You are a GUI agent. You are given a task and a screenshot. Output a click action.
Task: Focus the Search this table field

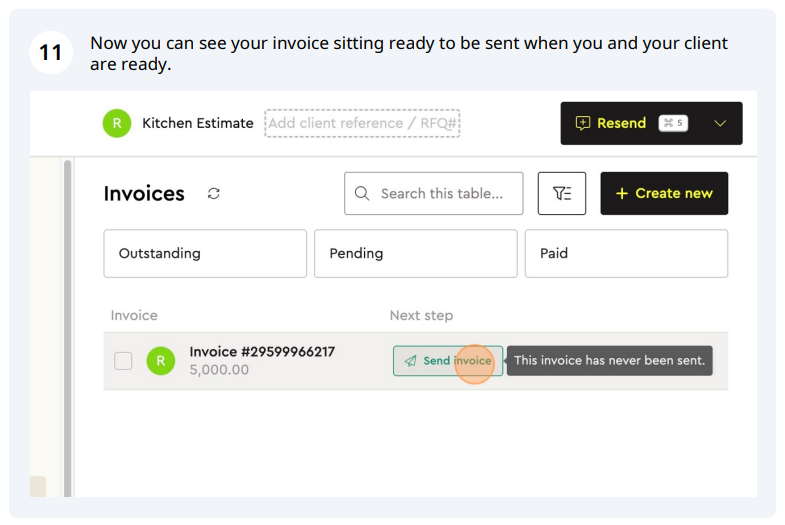(434, 193)
